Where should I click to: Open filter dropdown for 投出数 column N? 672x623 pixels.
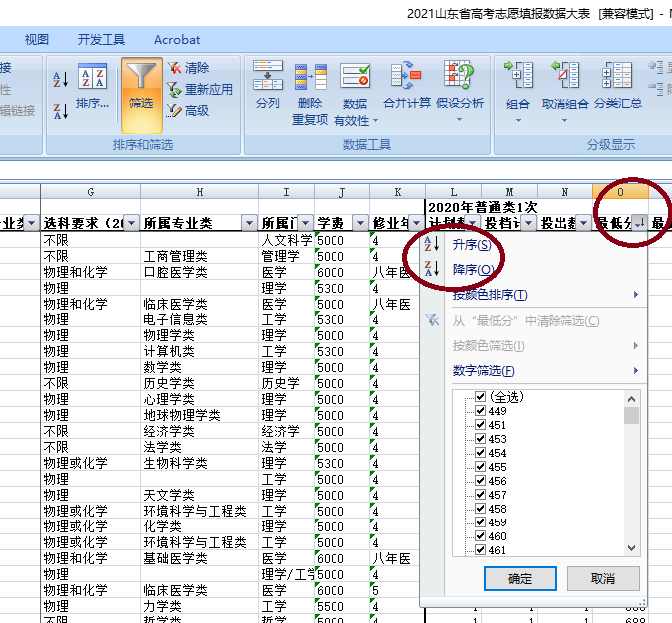583,223
